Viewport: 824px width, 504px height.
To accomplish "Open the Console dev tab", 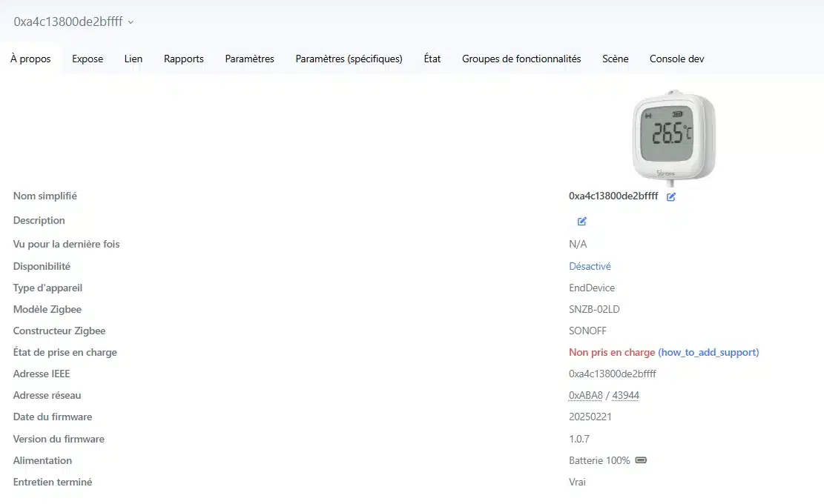I will tap(677, 59).
